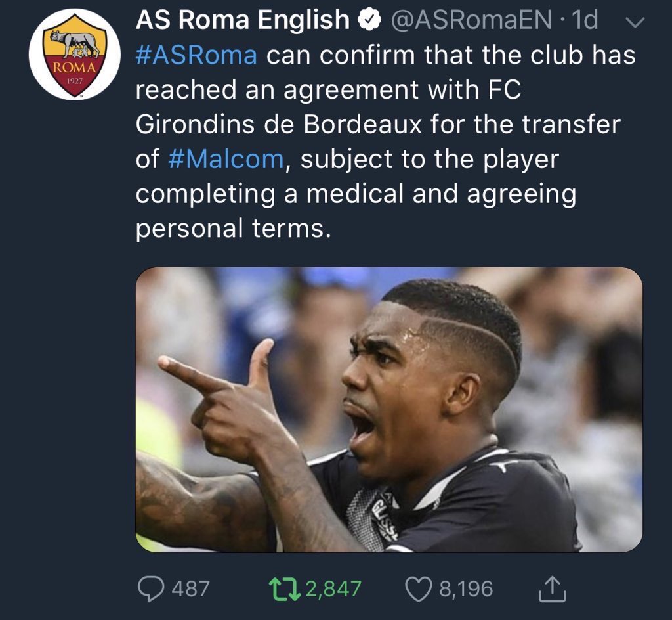
Task: Click the 1d timestamp of the tweet
Action: pyautogui.click(x=585, y=20)
